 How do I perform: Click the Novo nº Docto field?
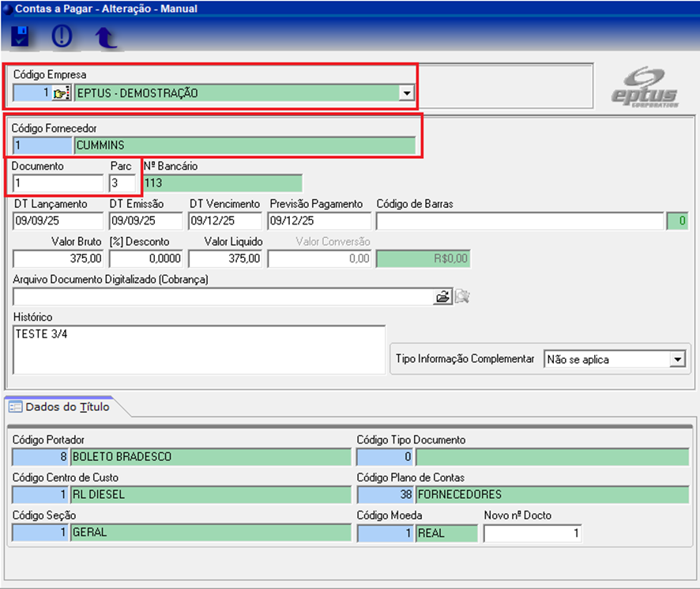[x=532, y=534]
